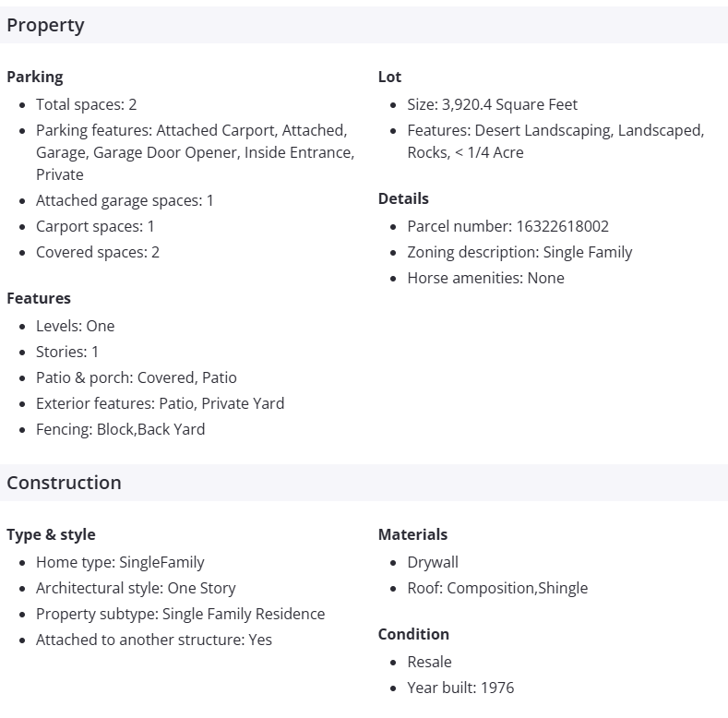
Task: Click the Property section header
Action: (x=45, y=25)
